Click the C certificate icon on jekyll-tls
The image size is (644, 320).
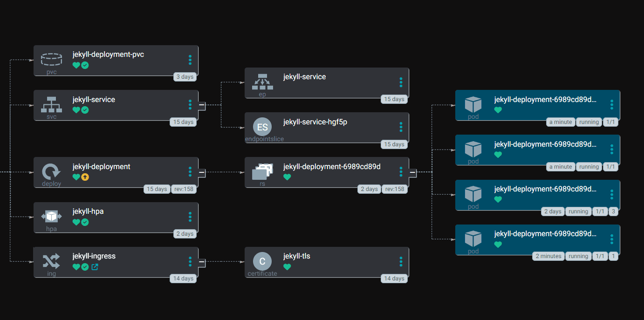pyautogui.click(x=262, y=261)
